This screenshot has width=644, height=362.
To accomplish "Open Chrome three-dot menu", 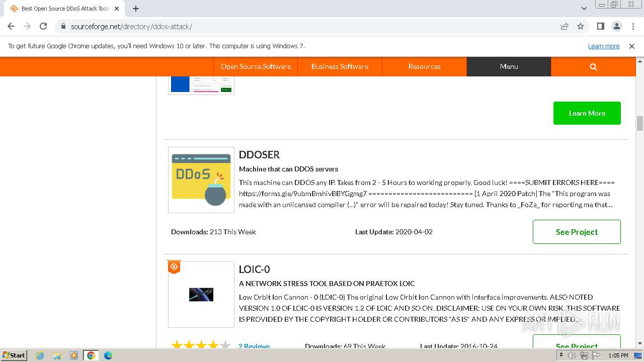I will click(632, 26).
